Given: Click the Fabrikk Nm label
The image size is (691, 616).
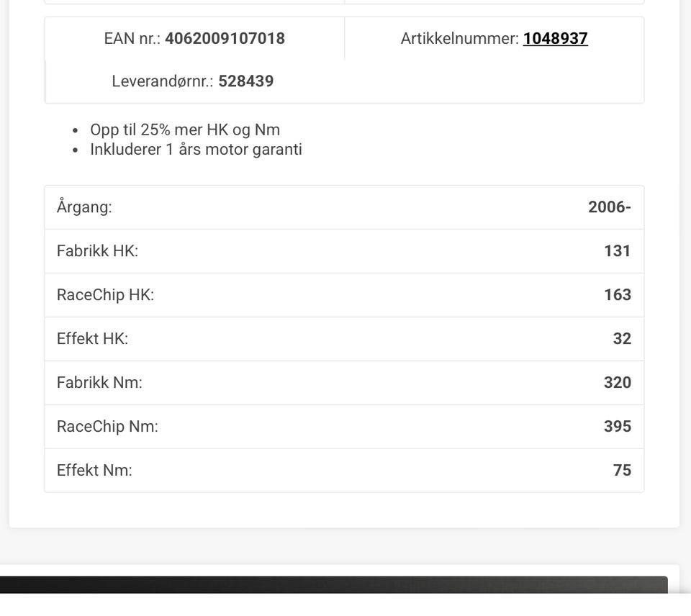Looking at the screenshot, I should (99, 383).
